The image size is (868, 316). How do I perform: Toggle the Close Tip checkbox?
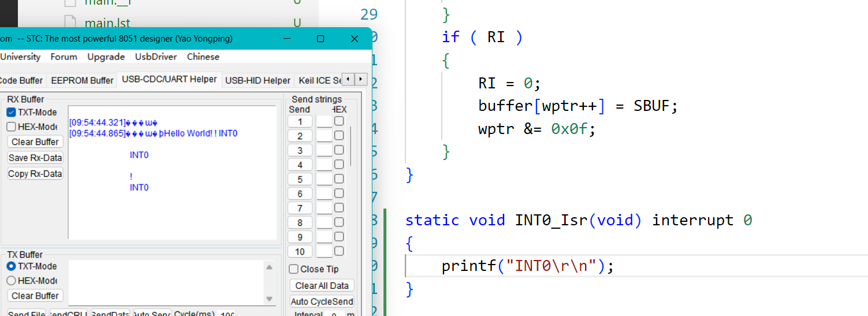[294, 269]
